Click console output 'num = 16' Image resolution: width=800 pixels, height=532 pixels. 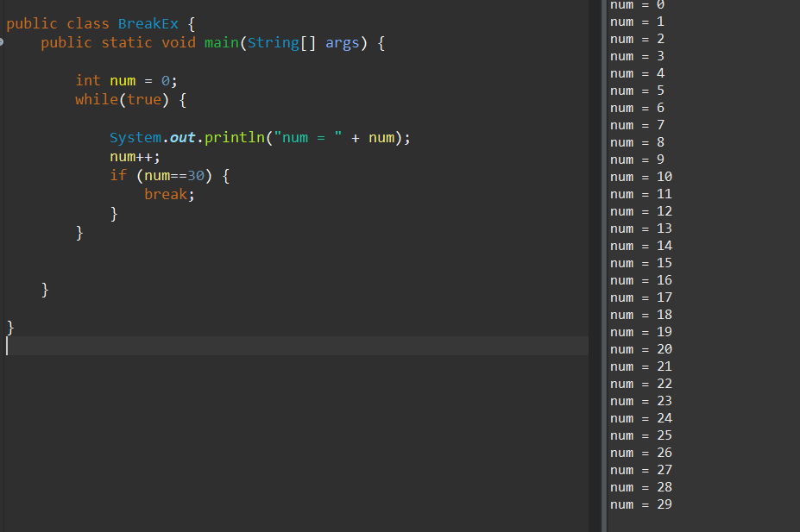pos(641,281)
